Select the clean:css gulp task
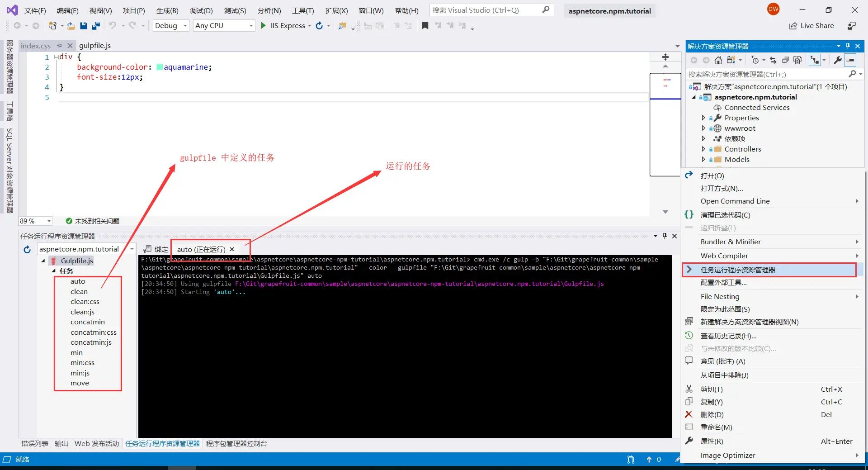 (x=85, y=302)
